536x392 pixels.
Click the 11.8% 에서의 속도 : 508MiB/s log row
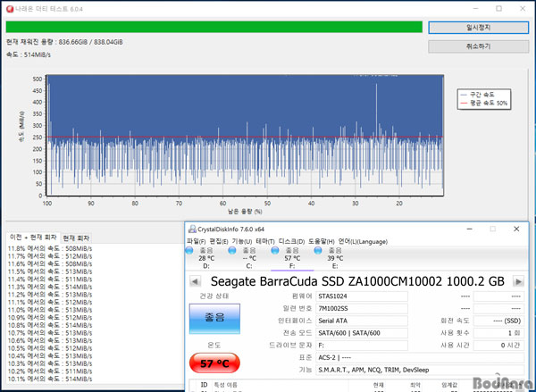[x=50, y=248]
